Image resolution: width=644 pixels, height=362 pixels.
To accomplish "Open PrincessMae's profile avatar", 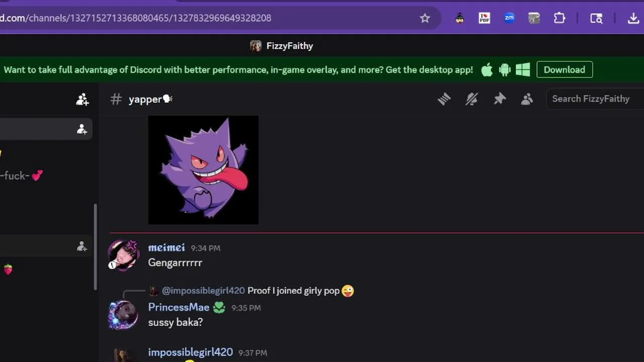I will (123, 315).
